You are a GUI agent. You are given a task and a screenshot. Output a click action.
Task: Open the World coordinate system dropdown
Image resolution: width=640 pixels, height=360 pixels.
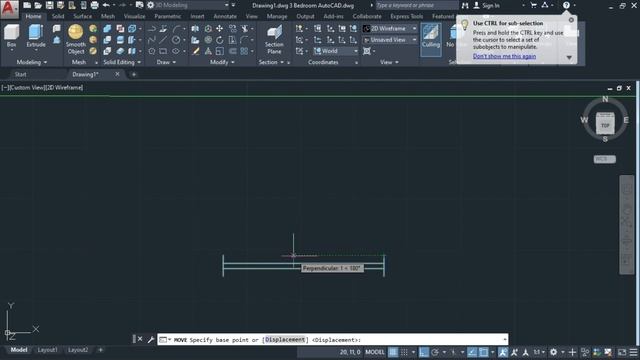[356, 51]
